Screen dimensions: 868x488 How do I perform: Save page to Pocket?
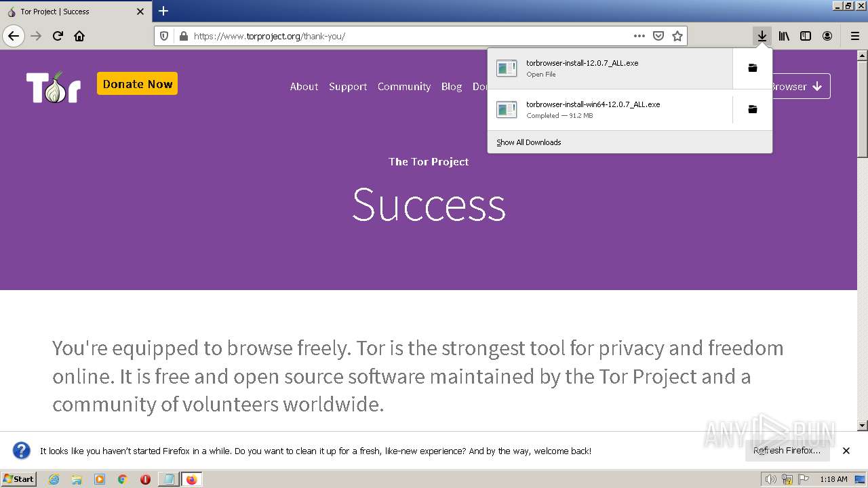[x=658, y=36]
